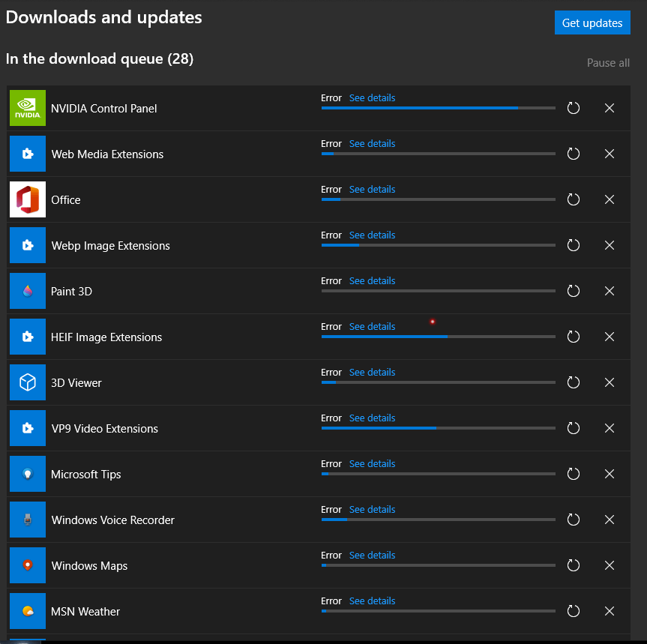See details for Webp Image Extensions error
Viewport: 647px width, 644px height.
pyautogui.click(x=372, y=235)
